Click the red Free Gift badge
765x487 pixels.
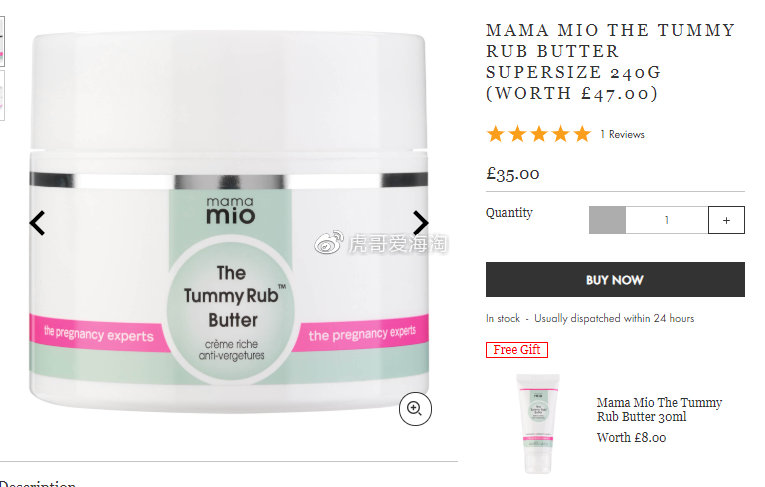pyautogui.click(x=517, y=350)
